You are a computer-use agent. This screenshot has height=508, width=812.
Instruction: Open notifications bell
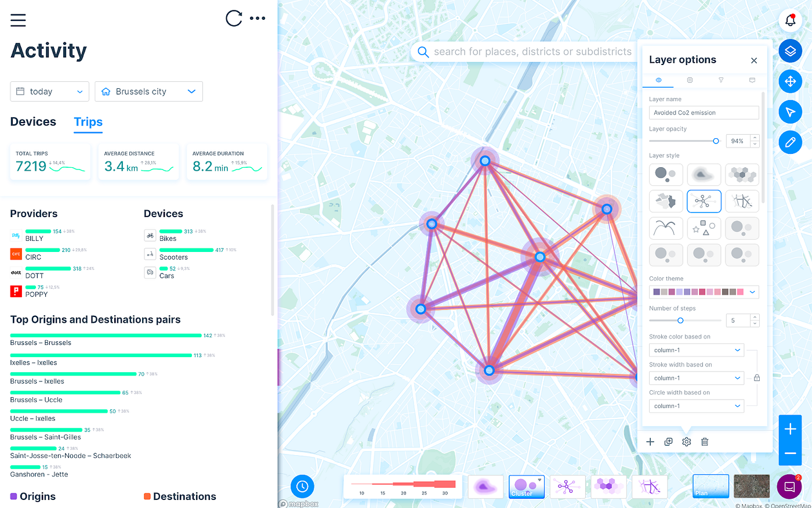[790, 20]
